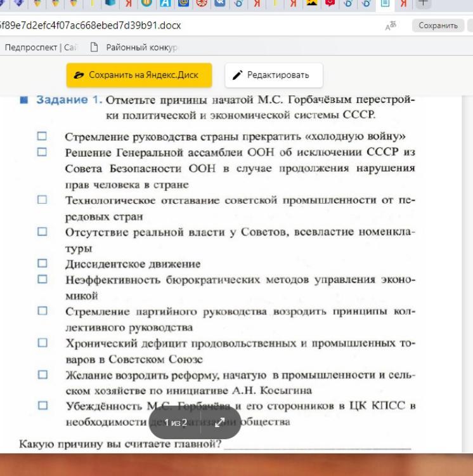Check the Косыгин reform option box
The width and height of the screenshot is (473, 476).
click(x=42, y=374)
